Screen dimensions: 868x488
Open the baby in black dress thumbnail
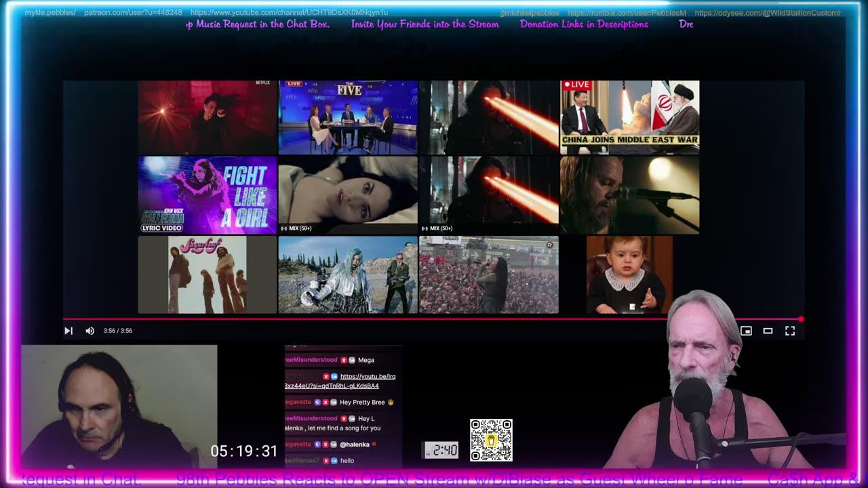coord(629,274)
